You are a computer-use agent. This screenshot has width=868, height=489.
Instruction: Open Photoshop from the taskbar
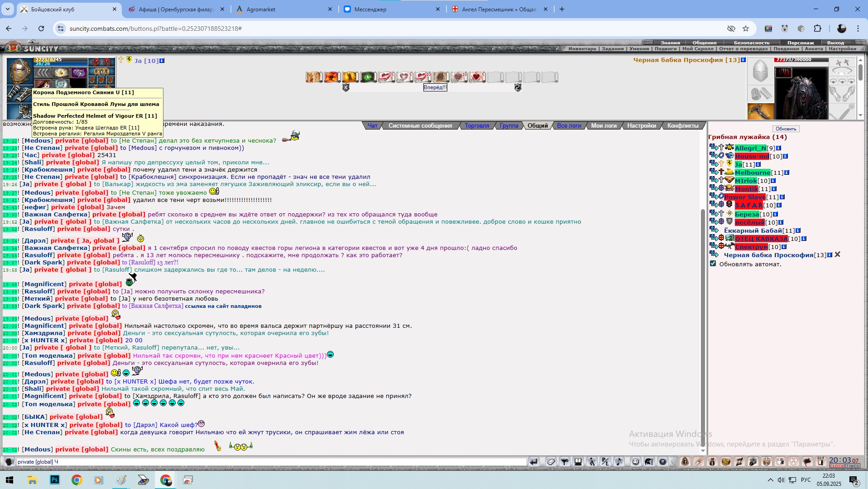pos(55,480)
